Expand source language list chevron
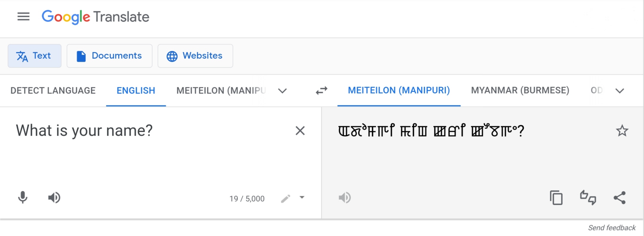644x236 pixels. coord(282,91)
